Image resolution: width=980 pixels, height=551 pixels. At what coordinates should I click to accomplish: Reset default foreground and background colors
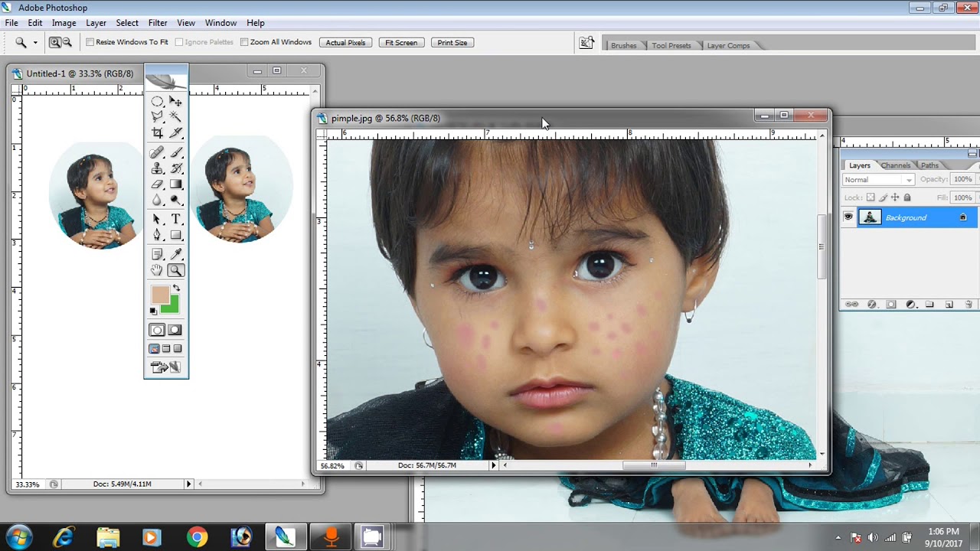tap(153, 311)
